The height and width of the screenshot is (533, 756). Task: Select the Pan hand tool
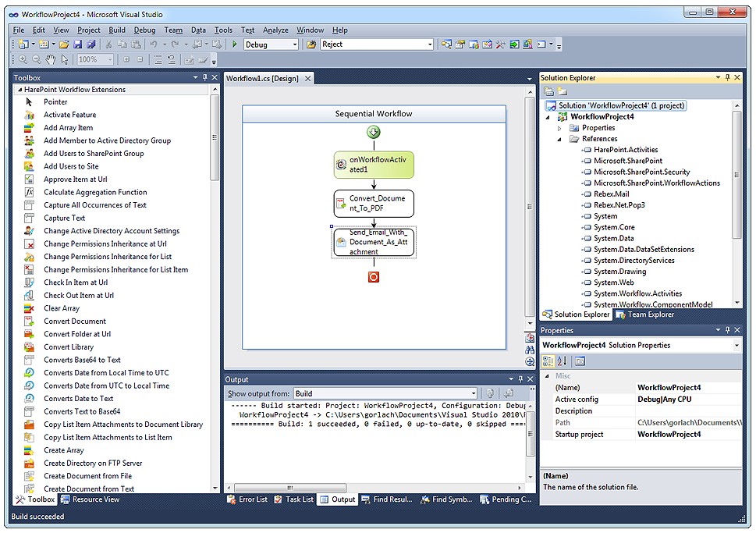tap(50, 59)
